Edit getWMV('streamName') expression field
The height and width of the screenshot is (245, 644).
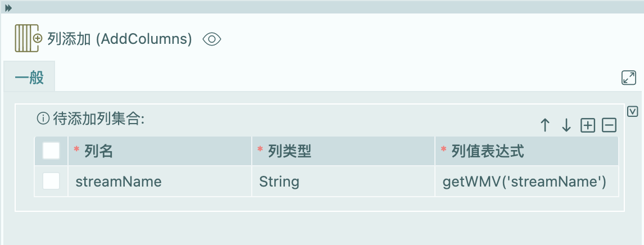525,182
